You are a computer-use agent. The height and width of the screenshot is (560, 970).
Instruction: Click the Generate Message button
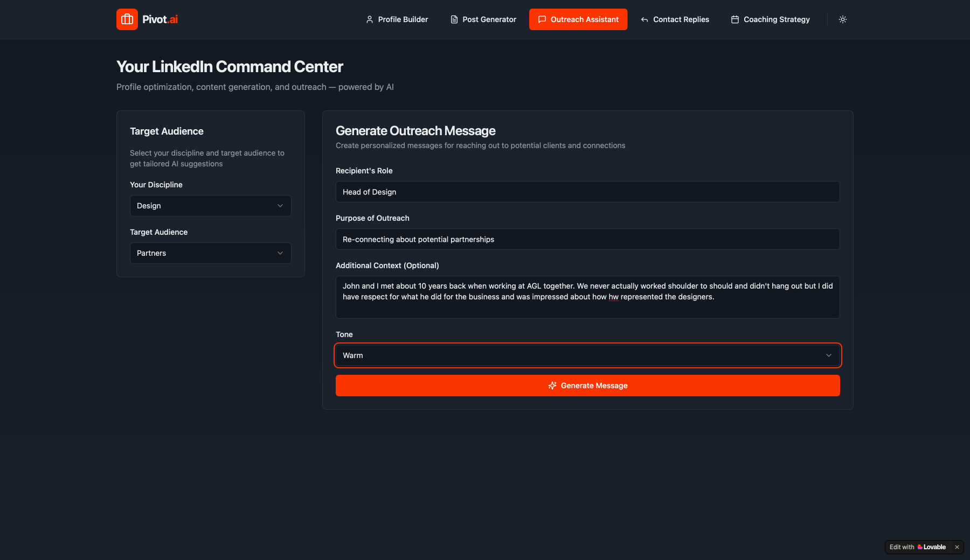588,386
